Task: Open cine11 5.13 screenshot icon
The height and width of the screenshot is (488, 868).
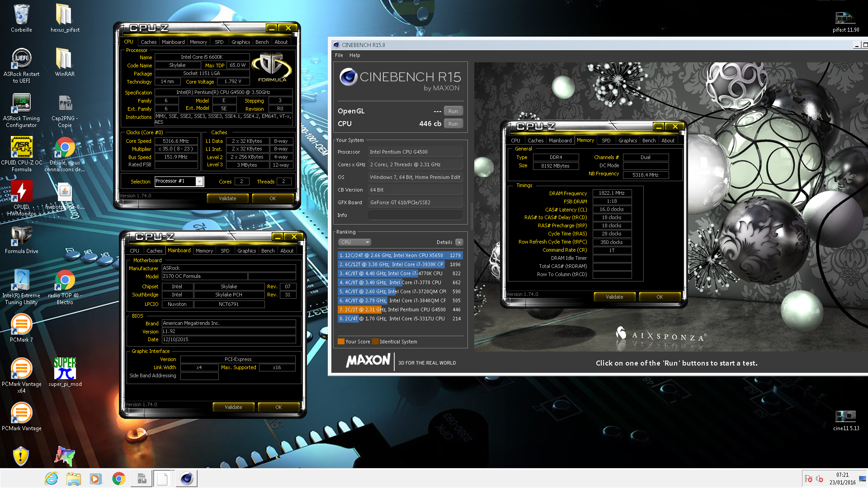Action: pos(845,420)
